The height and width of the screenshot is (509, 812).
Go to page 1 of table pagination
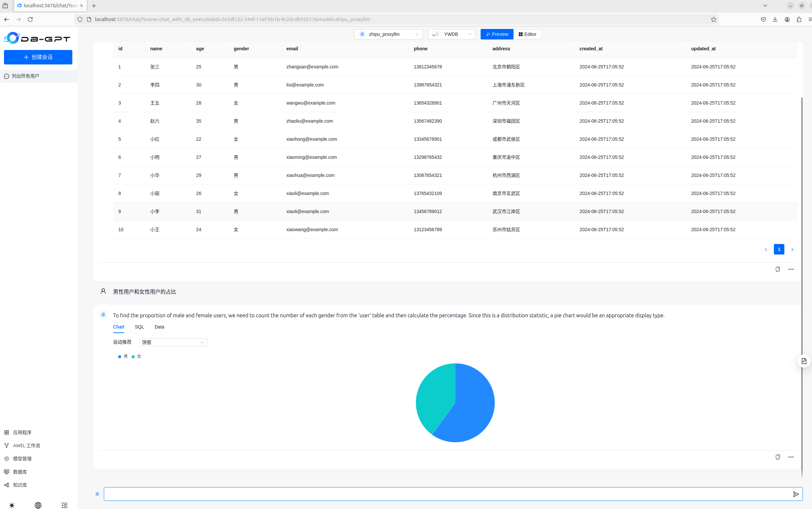pos(779,249)
